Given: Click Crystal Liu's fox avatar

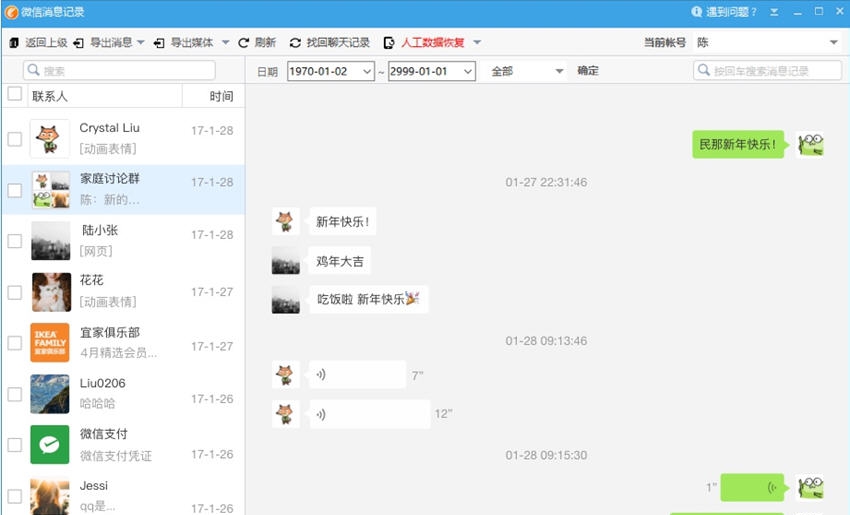Looking at the screenshot, I should pyautogui.click(x=49, y=138).
